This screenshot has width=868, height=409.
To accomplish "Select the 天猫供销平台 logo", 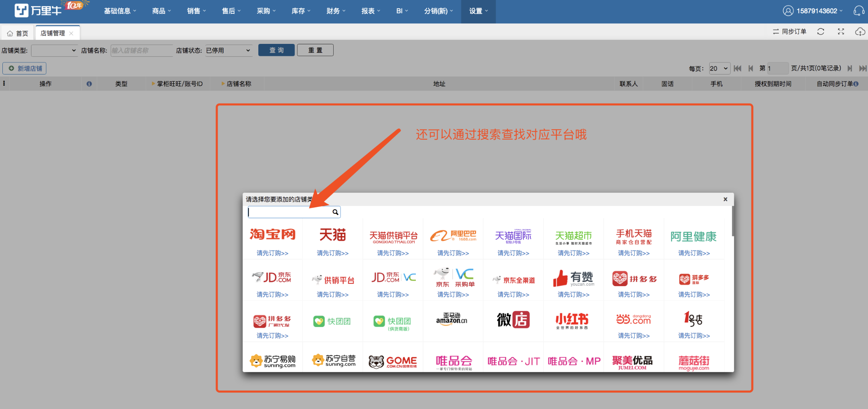I will (393, 237).
